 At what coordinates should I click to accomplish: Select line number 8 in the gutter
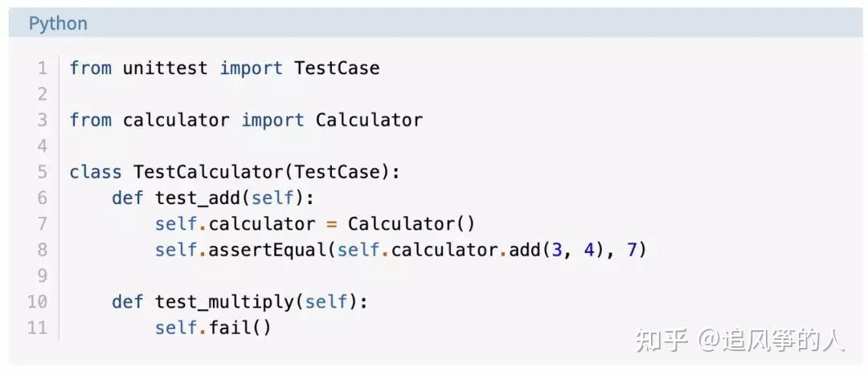42,250
